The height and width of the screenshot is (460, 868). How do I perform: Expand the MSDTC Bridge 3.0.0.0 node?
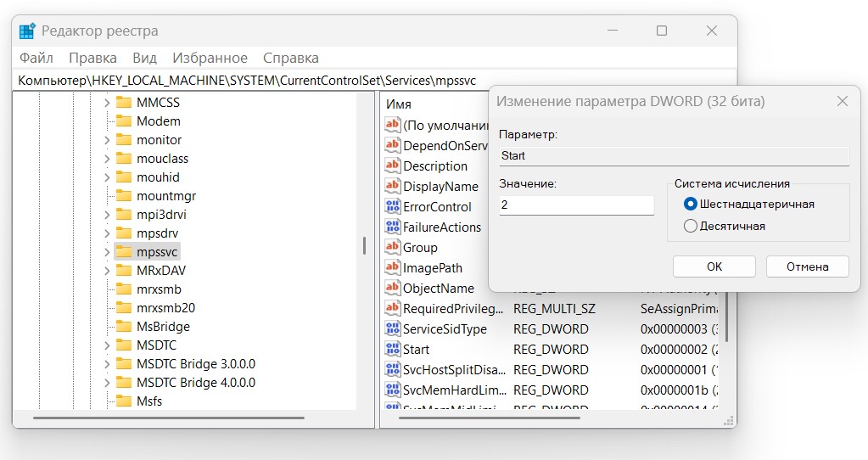pos(107,364)
